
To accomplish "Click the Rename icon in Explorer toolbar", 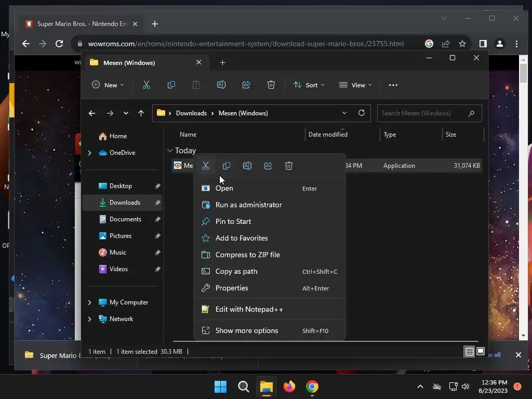I will coord(221,85).
